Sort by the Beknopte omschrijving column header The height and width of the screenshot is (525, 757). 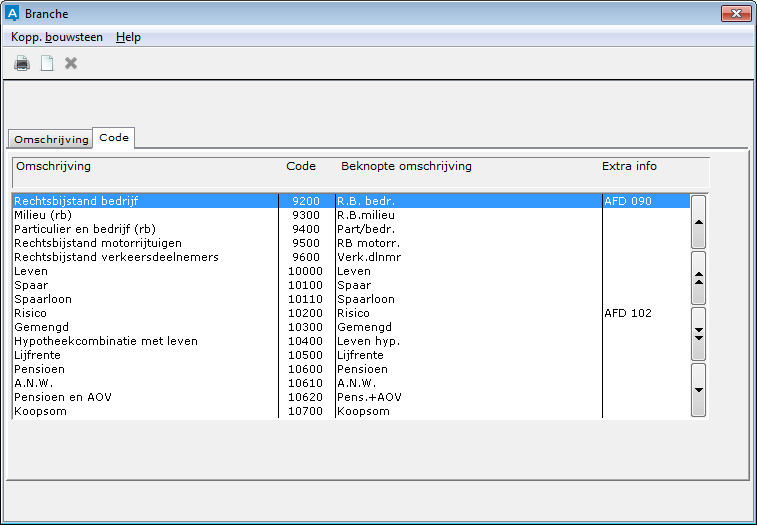(x=406, y=166)
